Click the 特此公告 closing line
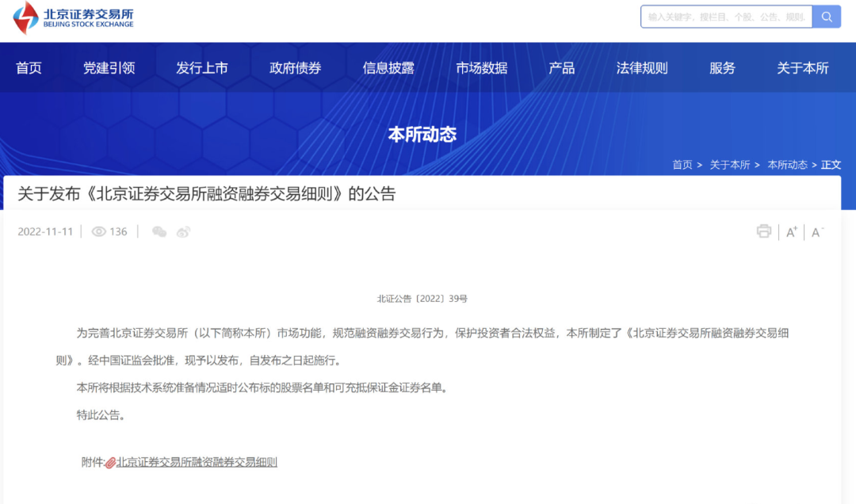 101,415
